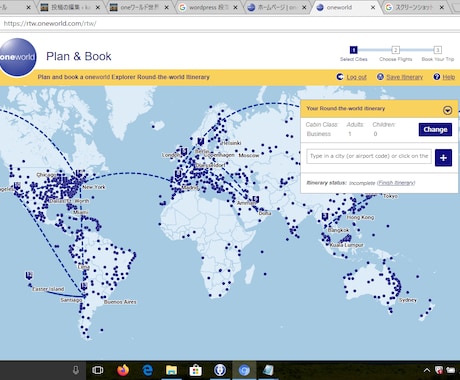Select the itinerary marker near Madrid
Viewport: 460px width, 380px height.
tap(179, 174)
